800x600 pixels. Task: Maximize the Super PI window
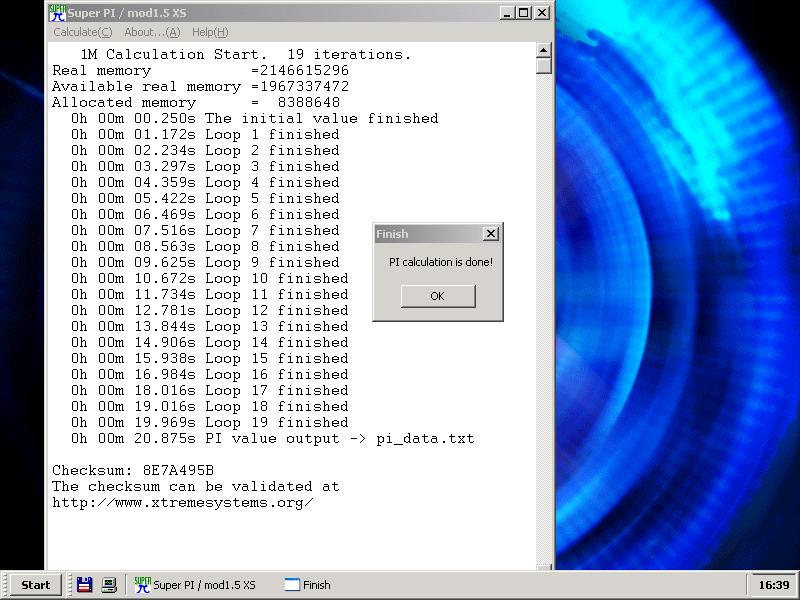coord(524,13)
